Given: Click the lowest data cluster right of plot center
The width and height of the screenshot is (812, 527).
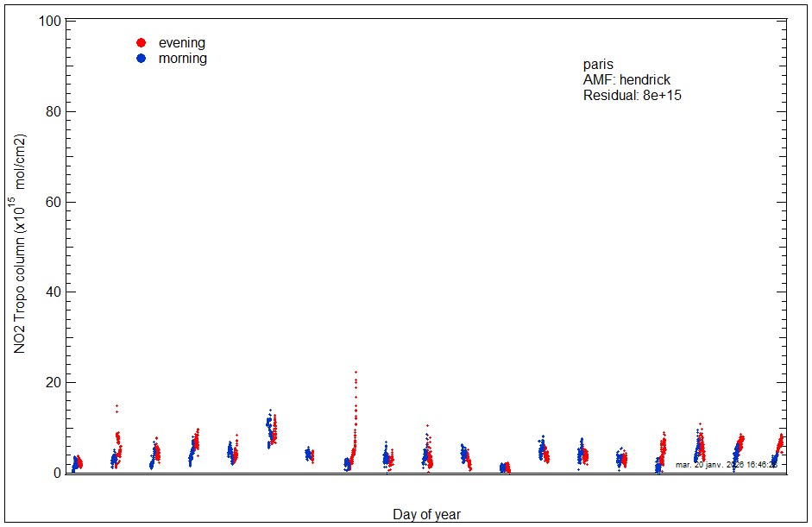Looking at the screenshot, I should [x=505, y=468].
